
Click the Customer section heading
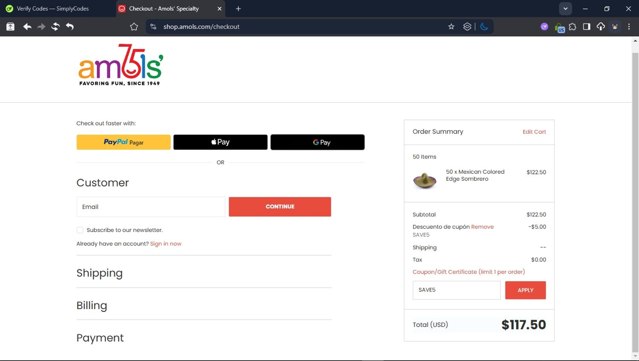click(103, 183)
